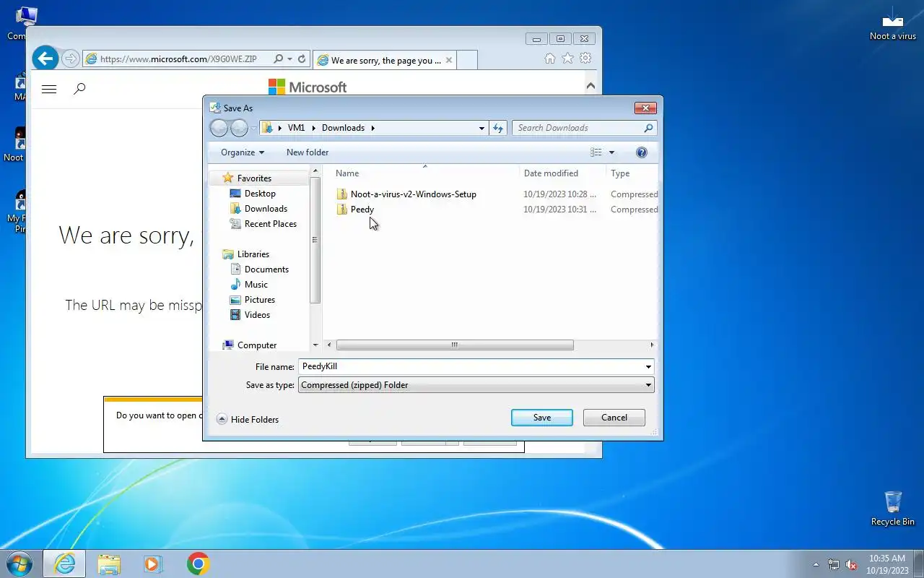The height and width of the screenshot is (578, 924).
Task: Expand the address path history dropdown
Action: pyautogui.click(x=481, y=128)
